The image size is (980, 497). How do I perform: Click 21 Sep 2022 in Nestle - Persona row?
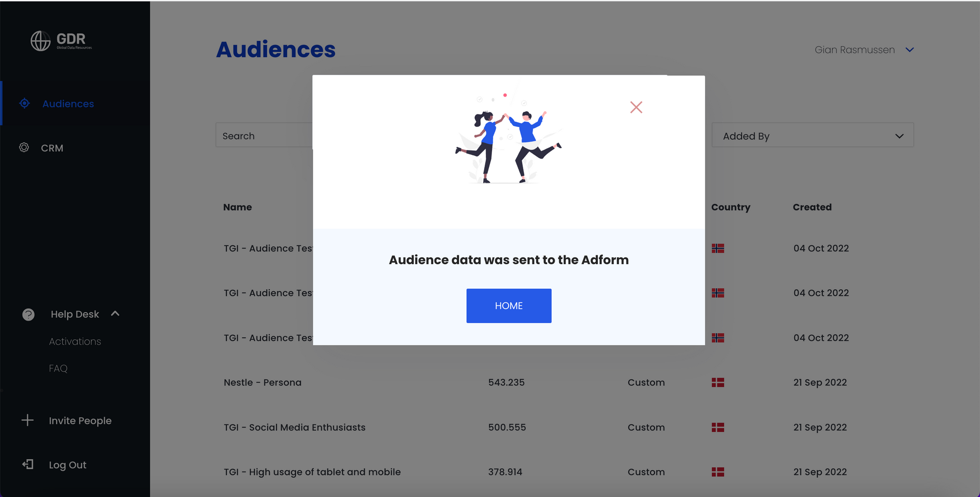pos(820,382)
